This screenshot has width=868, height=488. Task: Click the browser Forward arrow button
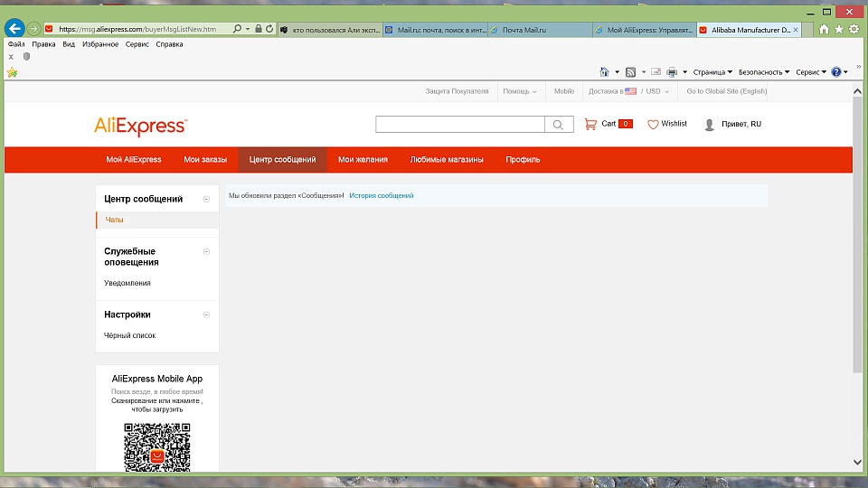pos(33,29)
